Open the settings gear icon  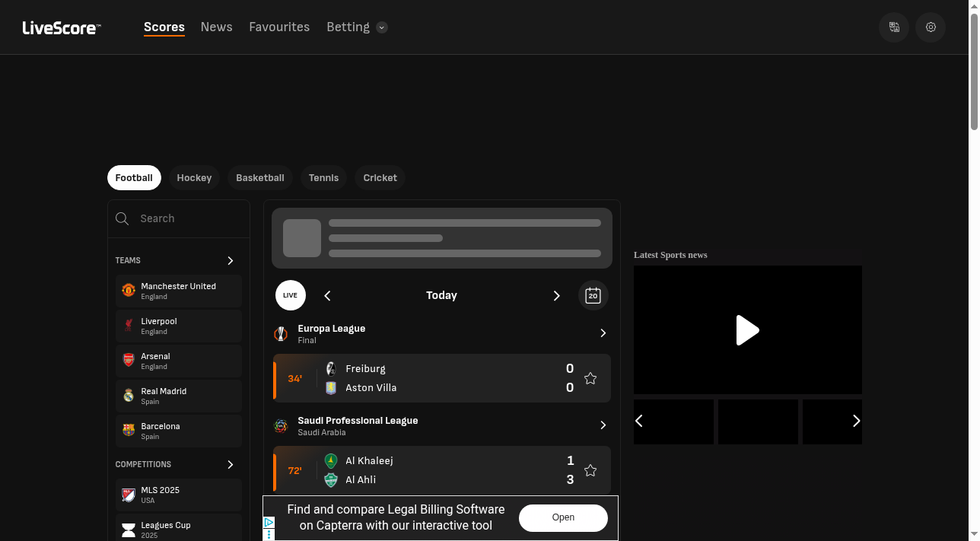point(931,27)
